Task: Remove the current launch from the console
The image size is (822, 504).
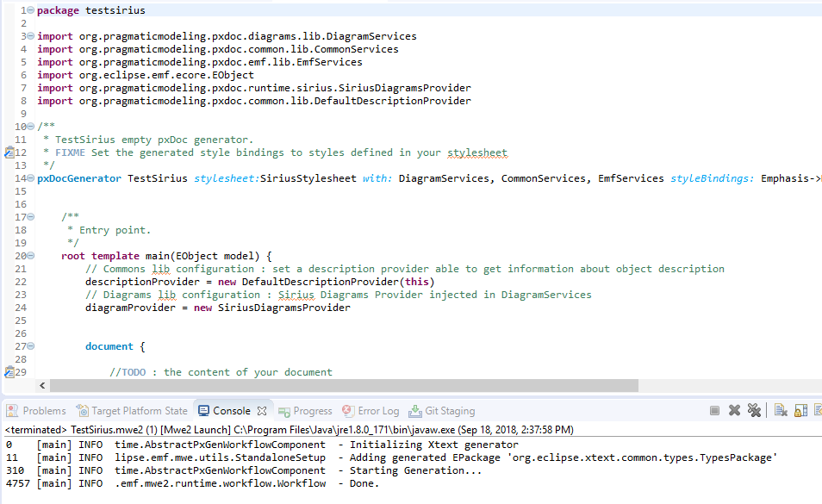Action: tap(734, 411)
